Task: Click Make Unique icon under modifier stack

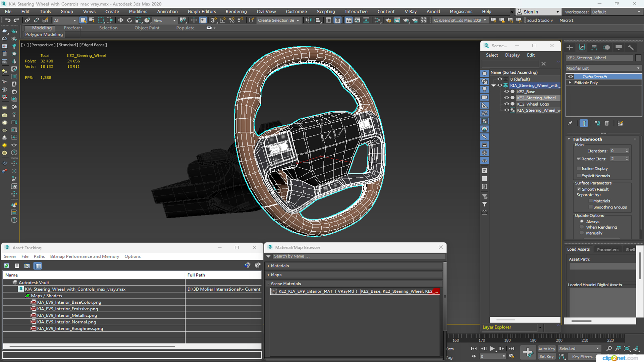Action: (597, 123)
